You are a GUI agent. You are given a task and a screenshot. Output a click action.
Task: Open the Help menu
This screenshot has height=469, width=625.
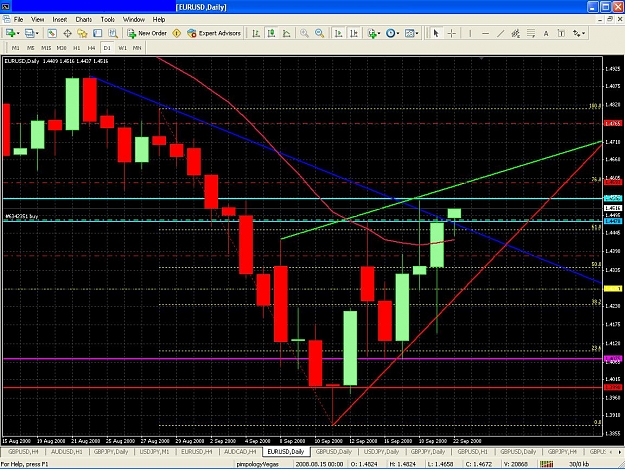(159, 20)
